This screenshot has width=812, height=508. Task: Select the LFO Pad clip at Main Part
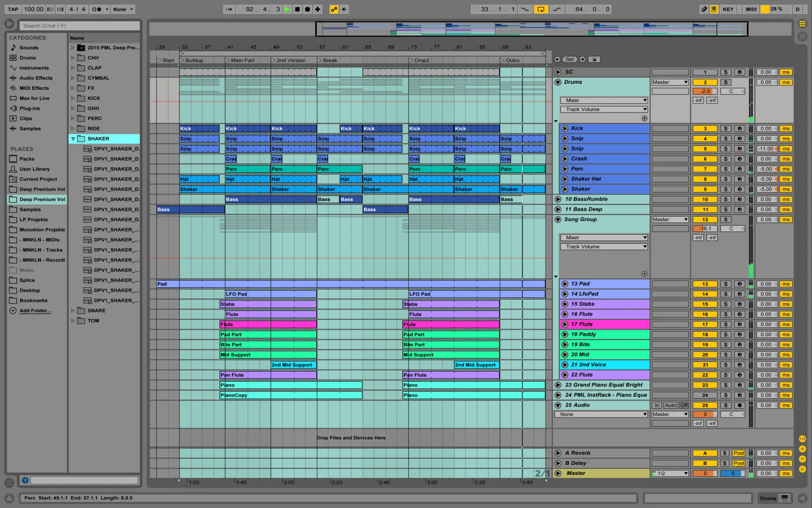point(271,294)
